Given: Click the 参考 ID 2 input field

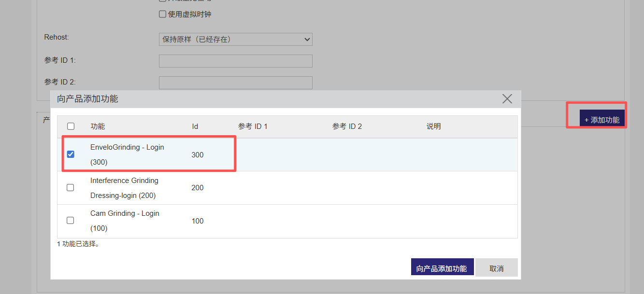Looking at the screenshot, I should 235,83.
